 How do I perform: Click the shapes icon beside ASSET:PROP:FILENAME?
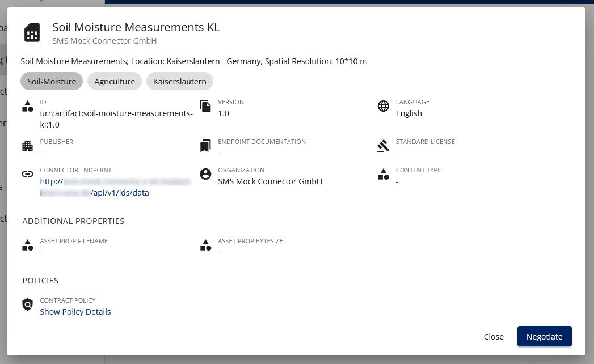point(28,245)
